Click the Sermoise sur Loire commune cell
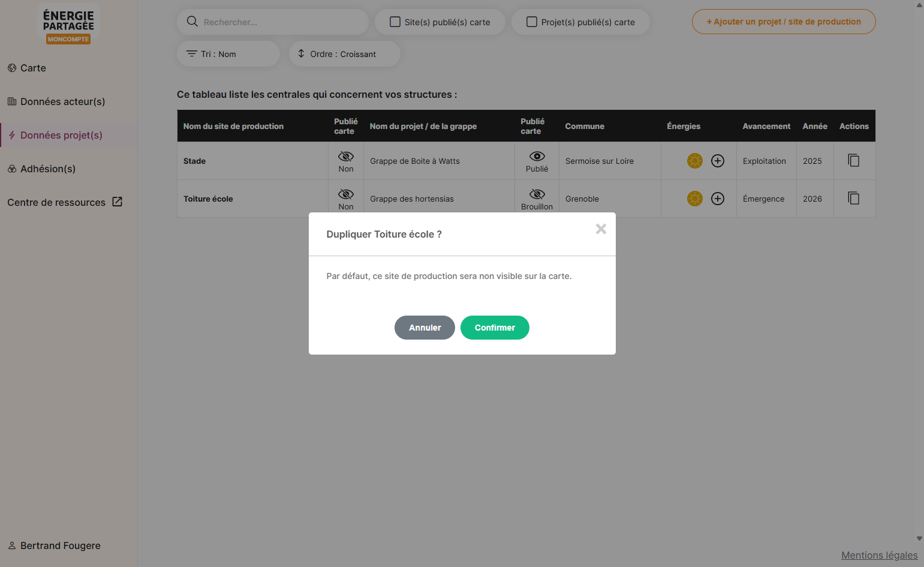 pyautogui.click(x=610, y=161)
